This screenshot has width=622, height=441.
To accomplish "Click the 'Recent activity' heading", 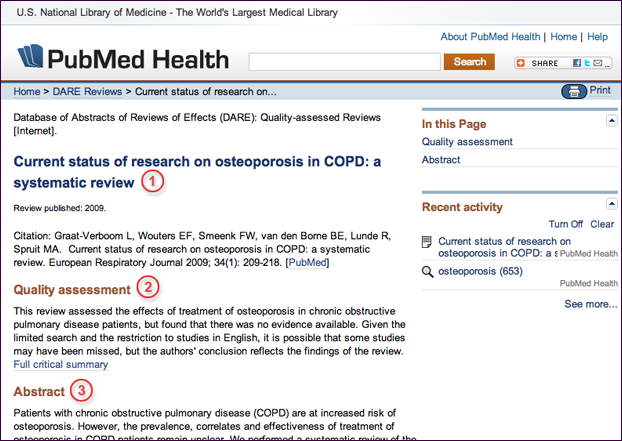I will click(462, 207).
